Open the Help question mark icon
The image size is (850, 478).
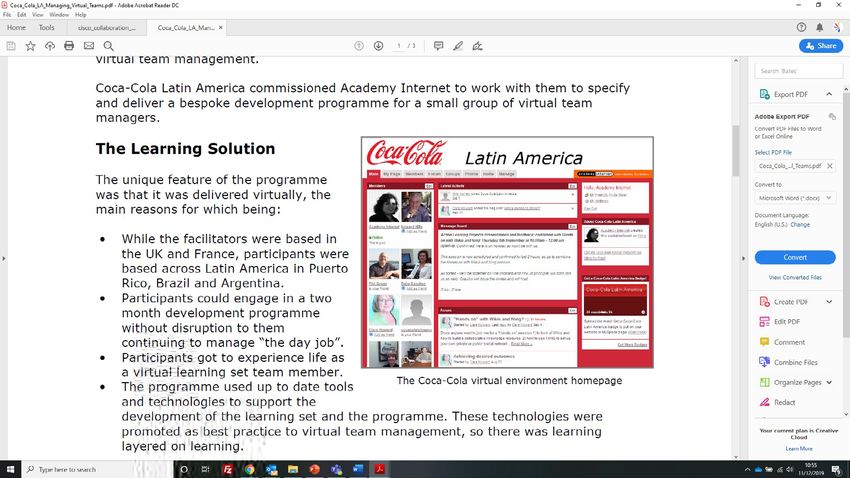click(x=801, y=27)
